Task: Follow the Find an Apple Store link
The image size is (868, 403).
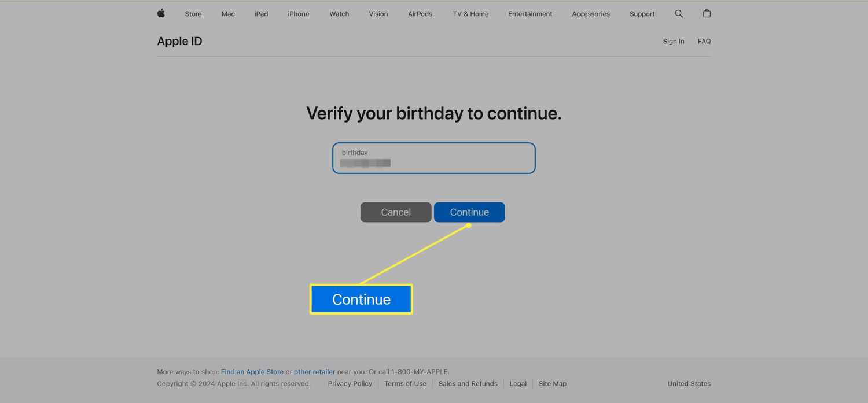Action: pyautogui.click(x=252, y=372)
